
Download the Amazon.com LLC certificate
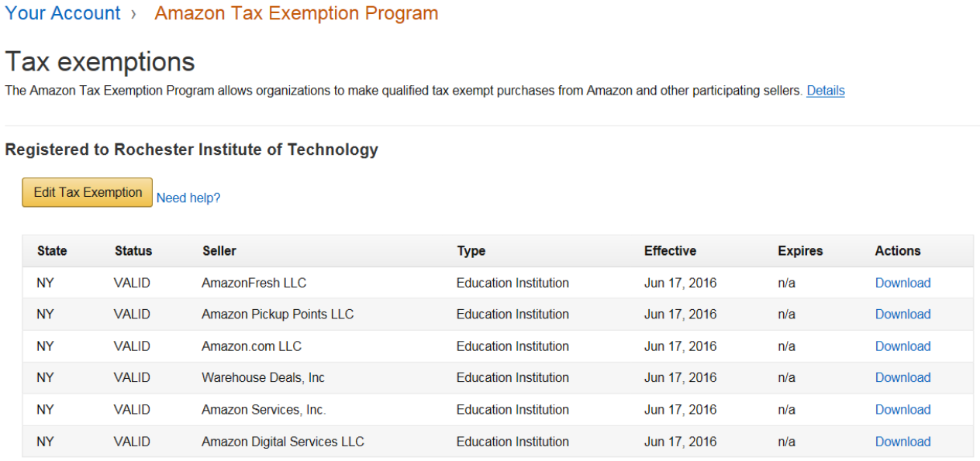[x=902, y=346]
